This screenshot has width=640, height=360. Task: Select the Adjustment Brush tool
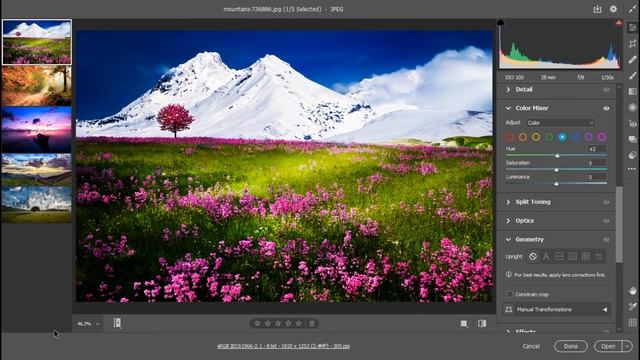click(x=632, y=76)
